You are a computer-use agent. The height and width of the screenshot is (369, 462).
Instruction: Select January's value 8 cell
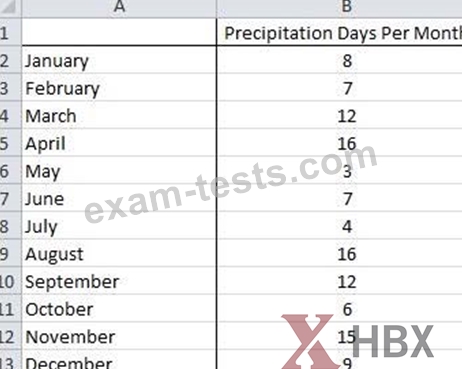[x=339, y=60]
